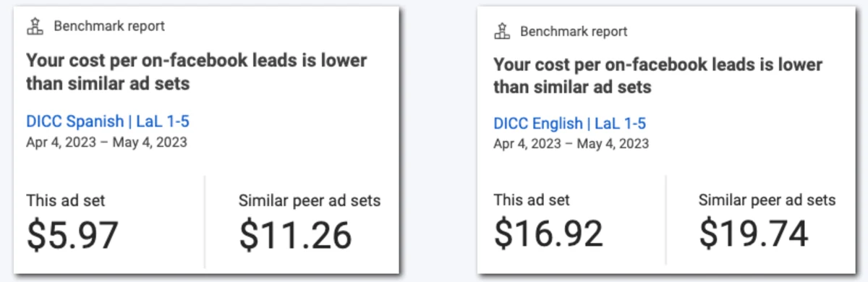Click "Similar peer ad sets" label above $19.74
Image resolution: width=868 pixels, height=282 pixels.
[767, 200]
